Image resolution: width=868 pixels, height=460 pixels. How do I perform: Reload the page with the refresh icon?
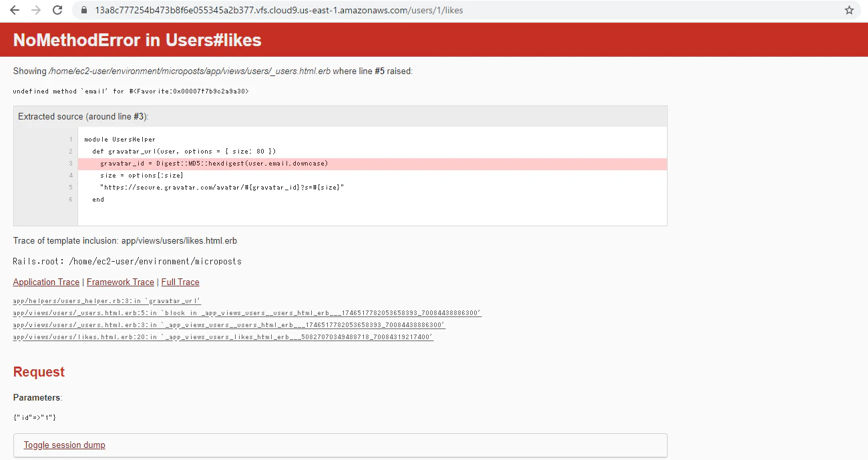coord(57,10)
